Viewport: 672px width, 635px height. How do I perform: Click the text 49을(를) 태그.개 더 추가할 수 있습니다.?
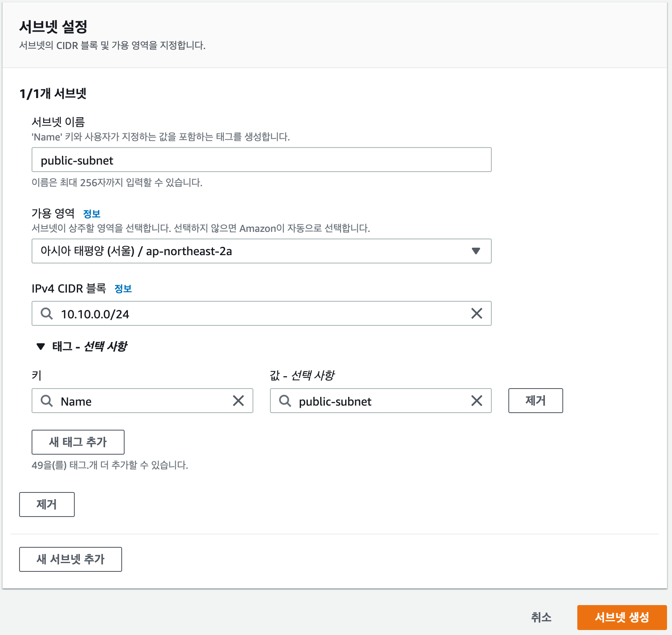[110, 465]
